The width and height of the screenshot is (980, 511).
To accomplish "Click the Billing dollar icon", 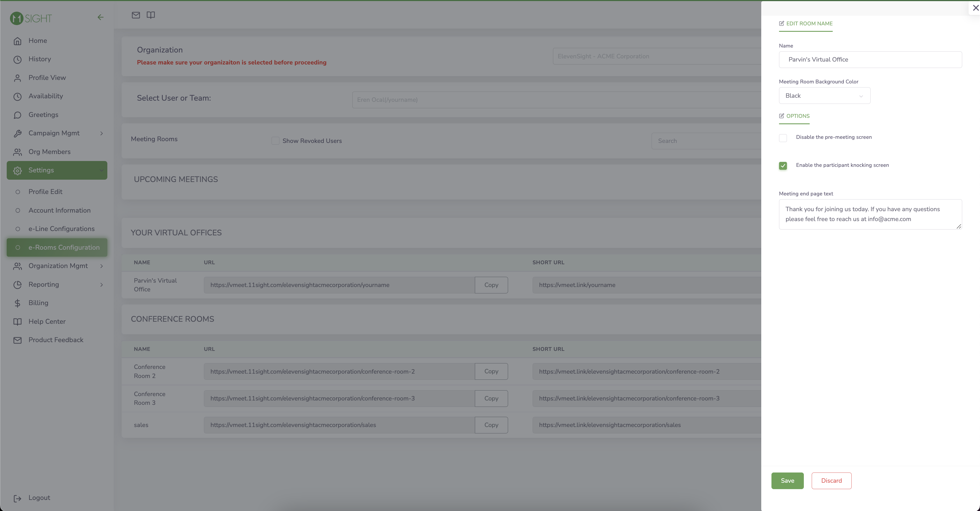I will pyautogui.click(x=17, y=303).
